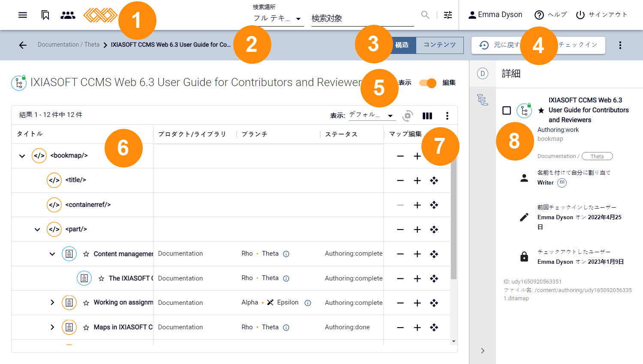
Task: Click scrollbar down arrow
Action: (454, 341)
